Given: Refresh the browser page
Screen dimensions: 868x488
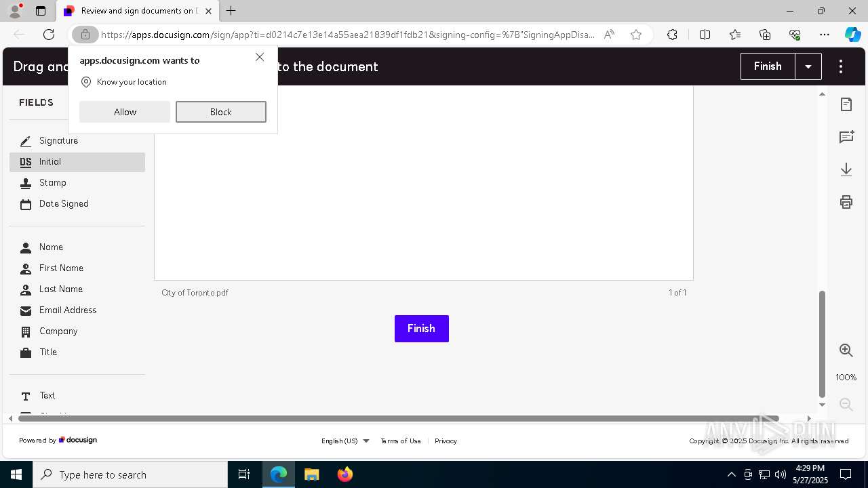Looking at the screenshot, I should point(49,35).
